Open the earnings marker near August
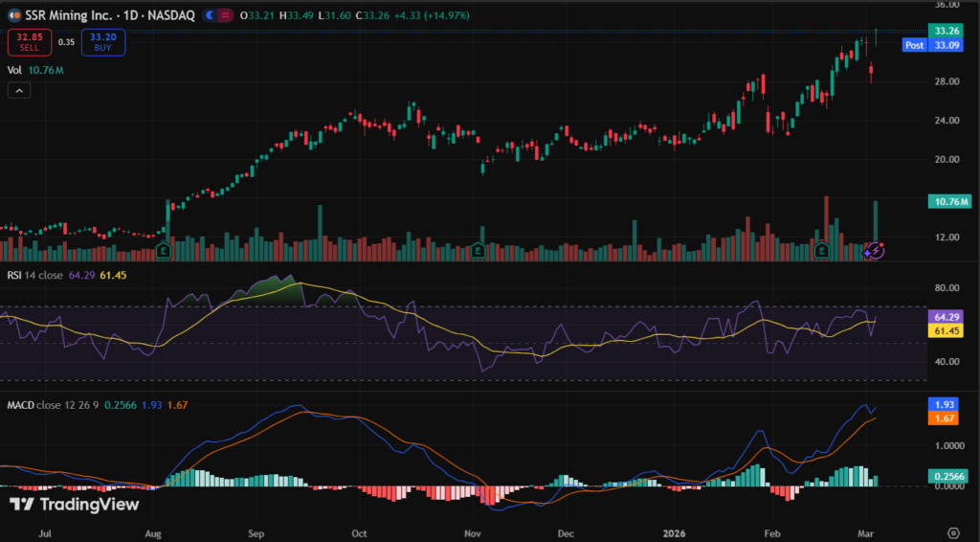Viewport: 980px width, 542px height. point(164,251)
